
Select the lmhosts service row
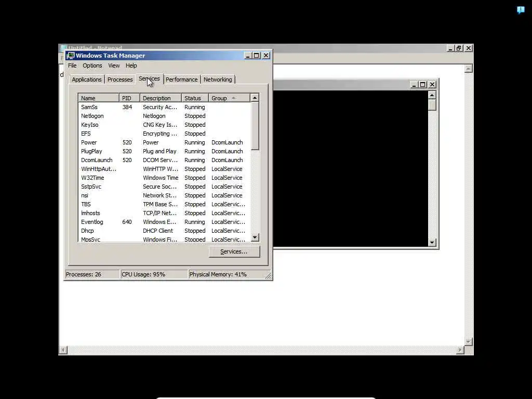pyautogui.click(x=164, y=212)
